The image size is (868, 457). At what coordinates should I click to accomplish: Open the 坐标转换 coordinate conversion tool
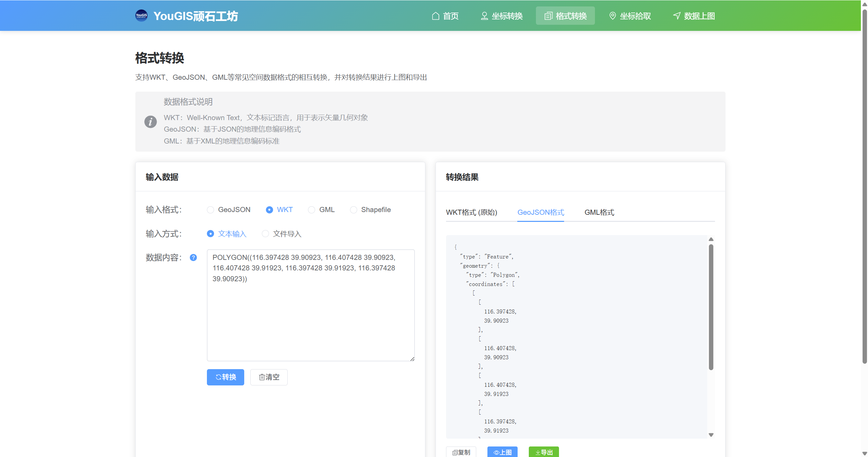(501, 16)
